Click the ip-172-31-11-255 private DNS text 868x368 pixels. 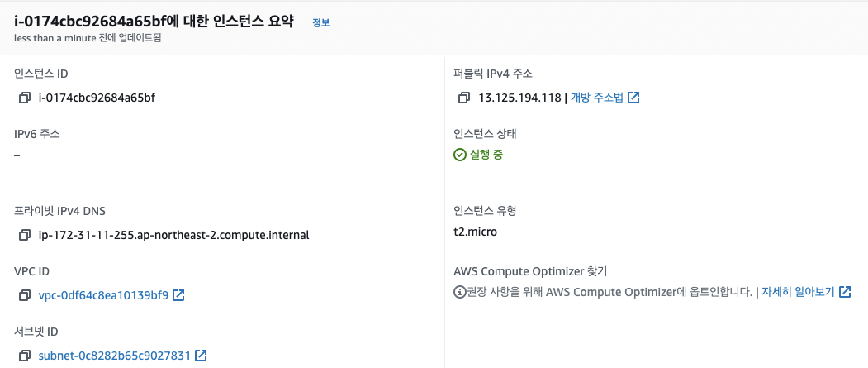pos(173,235)
